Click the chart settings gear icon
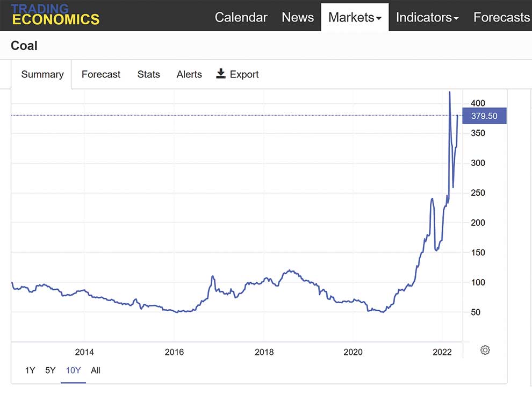 point(485,350)
